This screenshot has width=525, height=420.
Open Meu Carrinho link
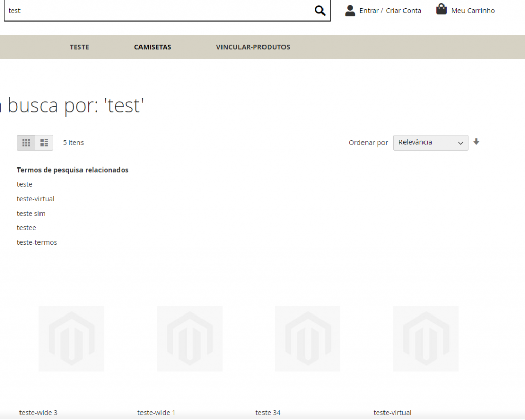click(473, 11)
